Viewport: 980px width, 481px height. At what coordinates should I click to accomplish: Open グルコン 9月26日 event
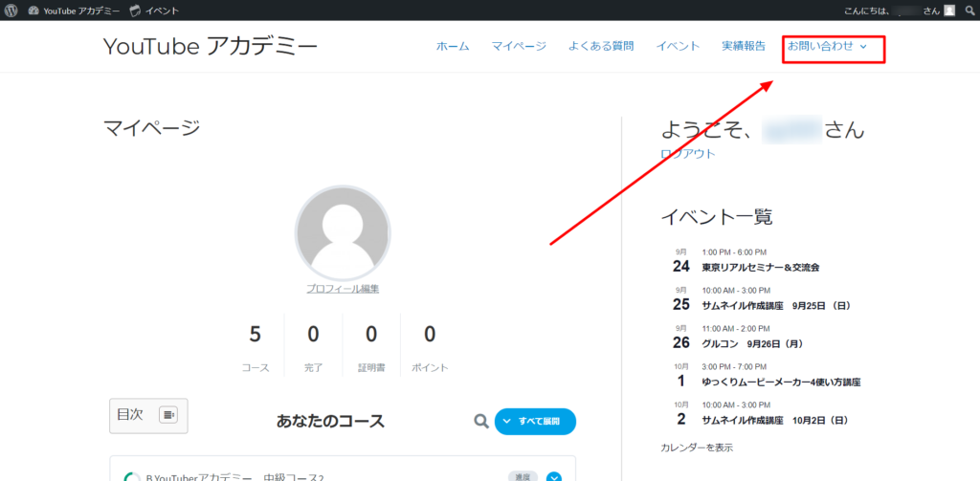tap(752, 343)
